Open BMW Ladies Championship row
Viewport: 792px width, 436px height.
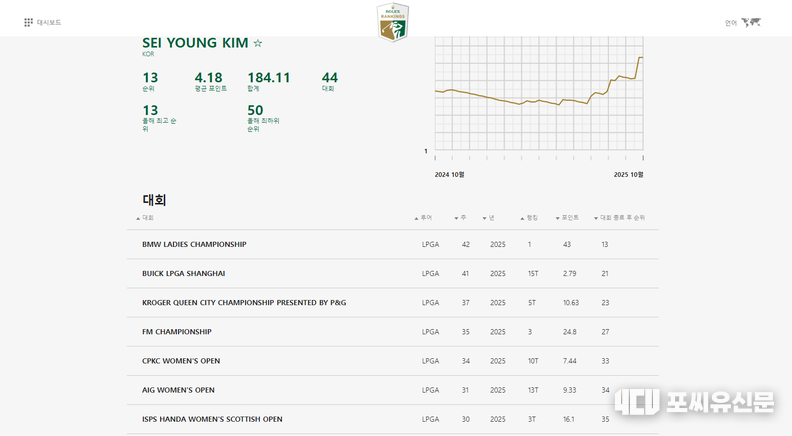coord(194,244)
